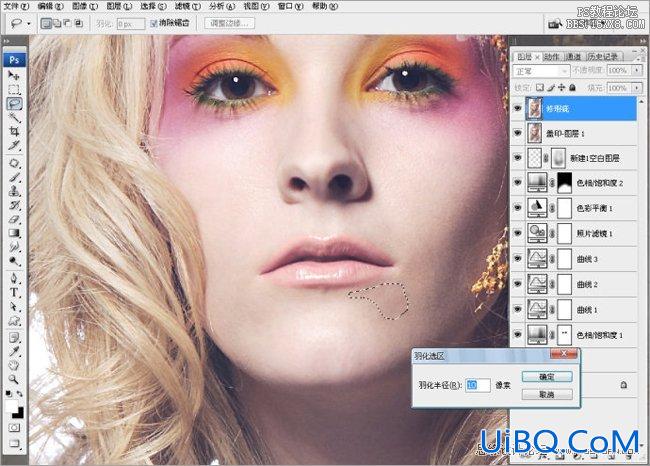The width and height of the screenshot is (650, 466).
Task: Toggle lock image pixels brush icon
Action: tap(551, 87)
